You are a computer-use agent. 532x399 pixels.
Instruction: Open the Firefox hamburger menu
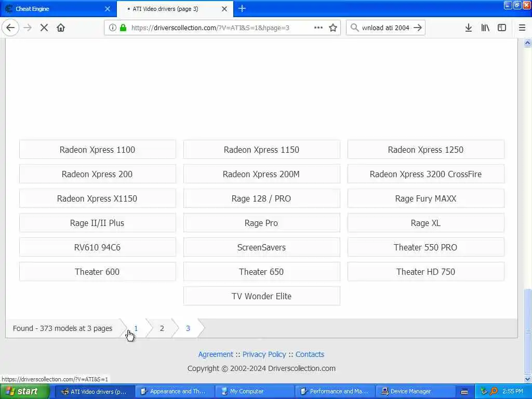click(522, 28)
